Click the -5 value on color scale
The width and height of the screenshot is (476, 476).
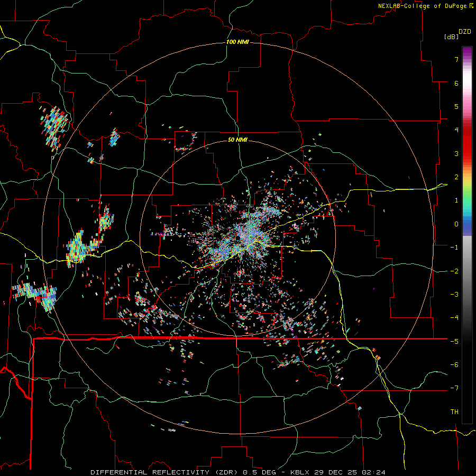pyautogui.click(x=454, y=342)
